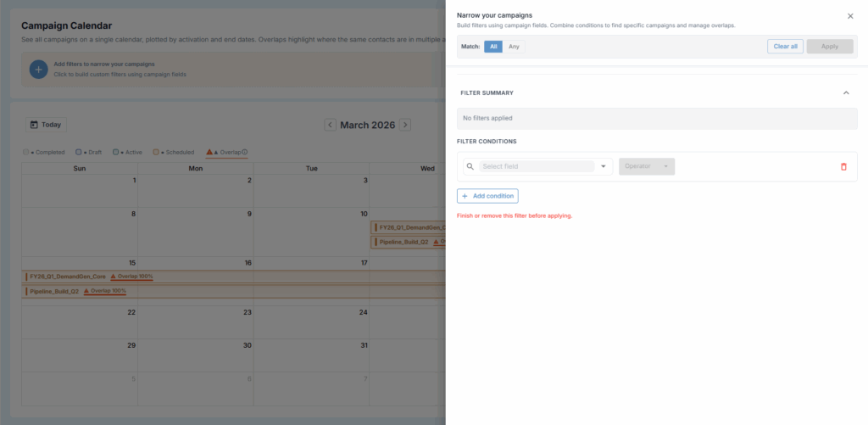Open the Select field dropdown arrow
Screen dimensions: 868x425
pyautogui.click(x=604, y=166)
